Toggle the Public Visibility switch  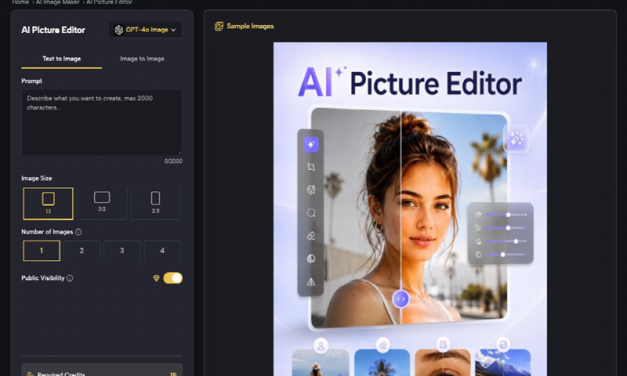(x=173, y=278)
